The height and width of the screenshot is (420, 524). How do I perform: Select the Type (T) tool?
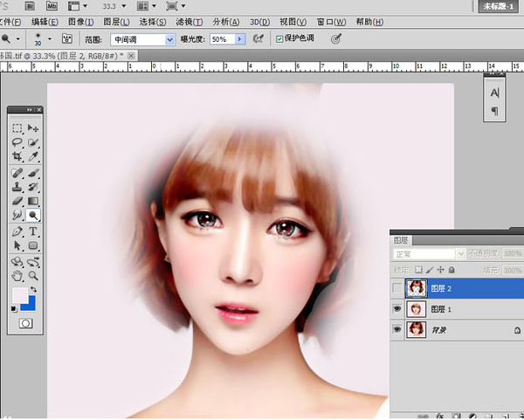pyautogui.click(x=34, y=231)
